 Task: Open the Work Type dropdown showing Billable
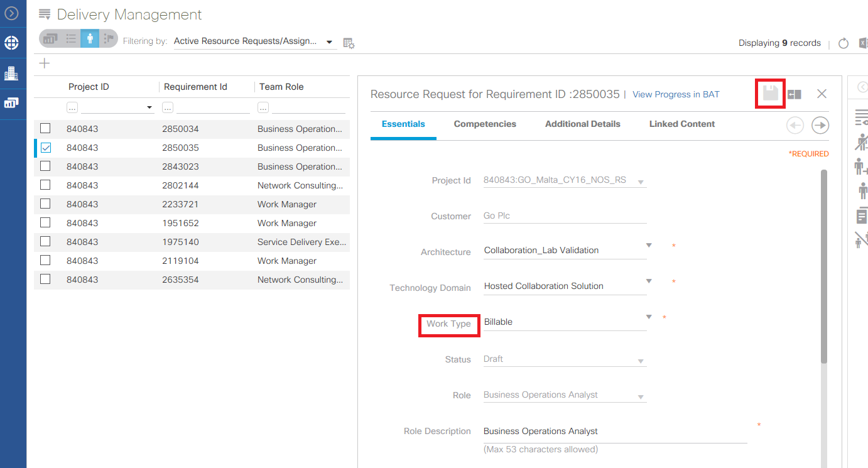[x=648, y=318]
